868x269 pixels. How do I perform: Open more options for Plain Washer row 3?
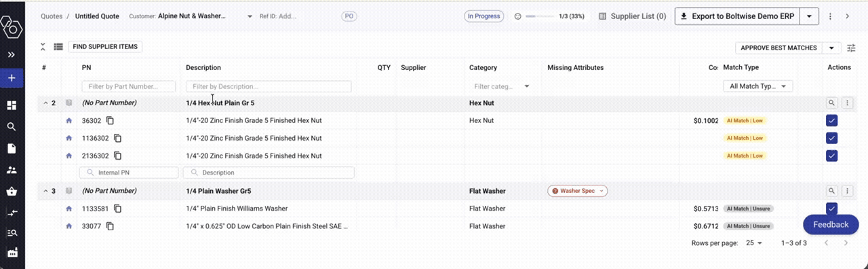pos(847,191)
